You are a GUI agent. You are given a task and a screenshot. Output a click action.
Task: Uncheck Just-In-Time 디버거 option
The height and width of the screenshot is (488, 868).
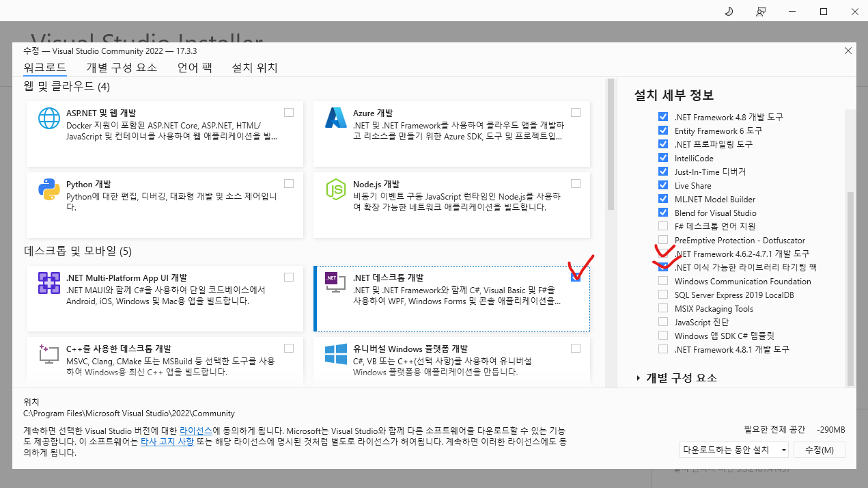662,172
